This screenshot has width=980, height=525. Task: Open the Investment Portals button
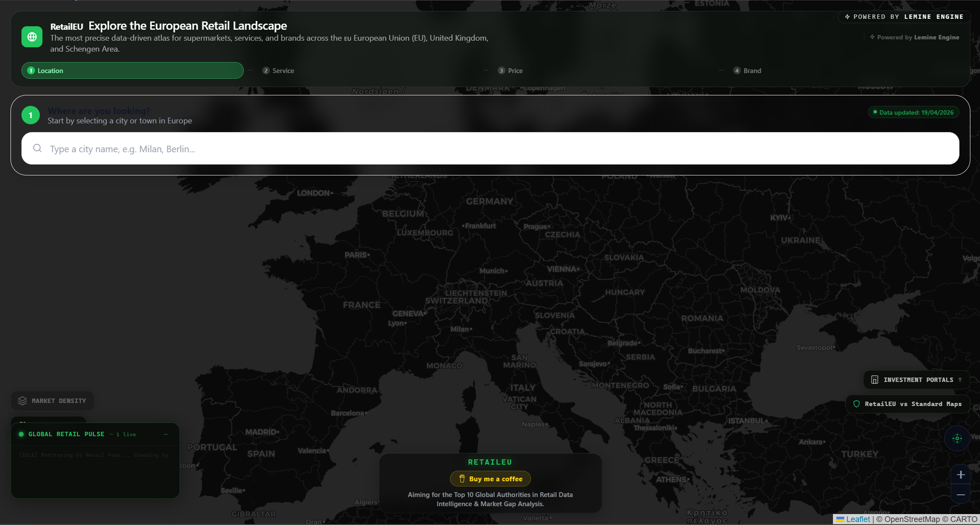click(x=917, y=380)
